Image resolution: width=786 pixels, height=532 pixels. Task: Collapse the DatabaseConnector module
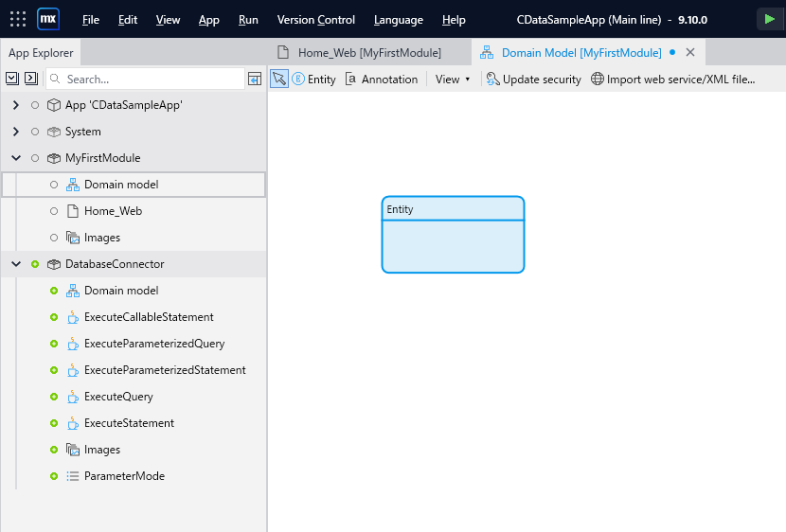click(16, 264)
